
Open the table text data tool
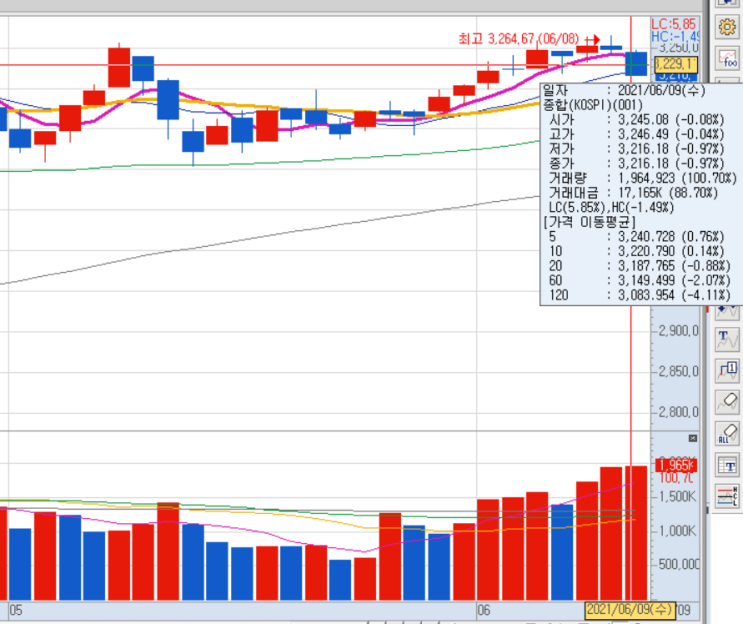[727, 465]
